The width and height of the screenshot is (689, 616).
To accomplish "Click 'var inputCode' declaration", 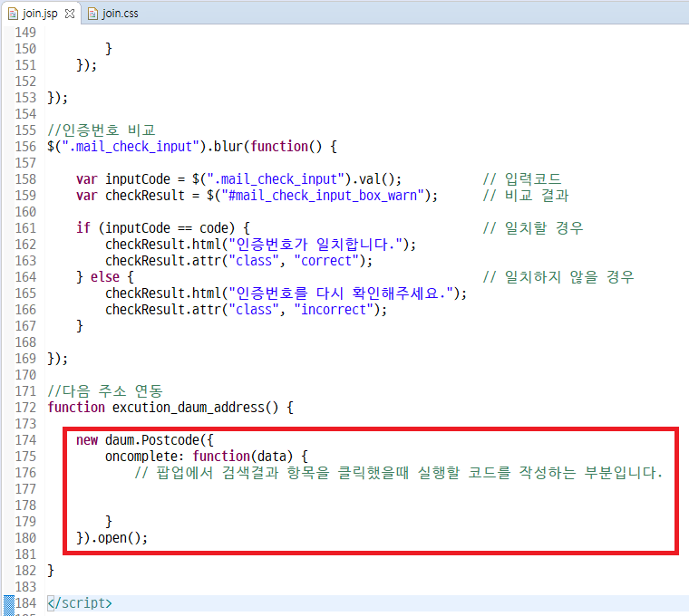I will 238,179.
